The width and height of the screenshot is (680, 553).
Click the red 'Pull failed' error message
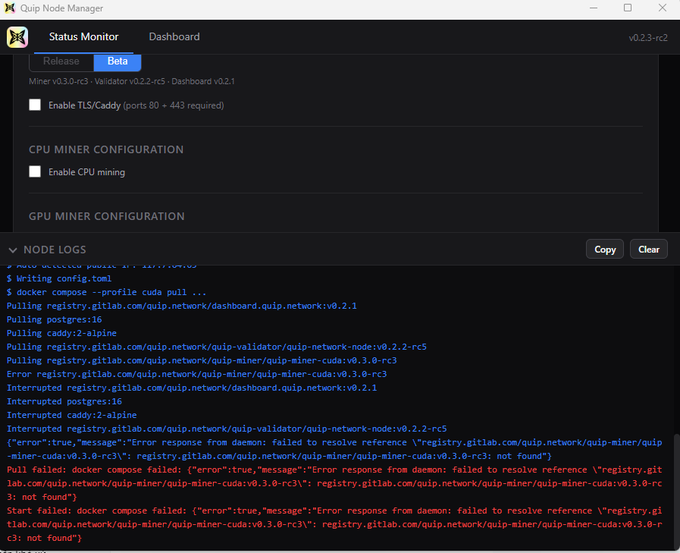pyautogui.click(x=334, y=483)
